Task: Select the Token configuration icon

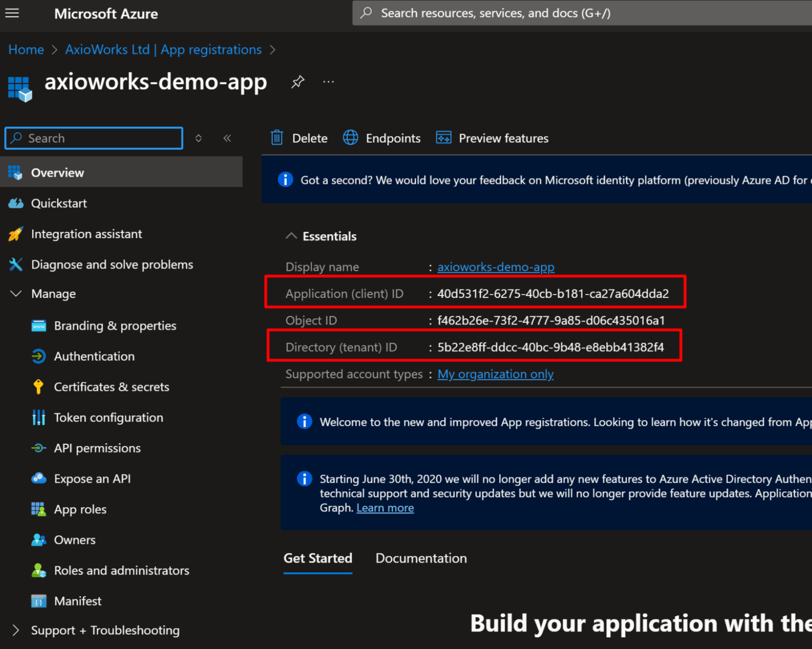Action: pos(39,417)
